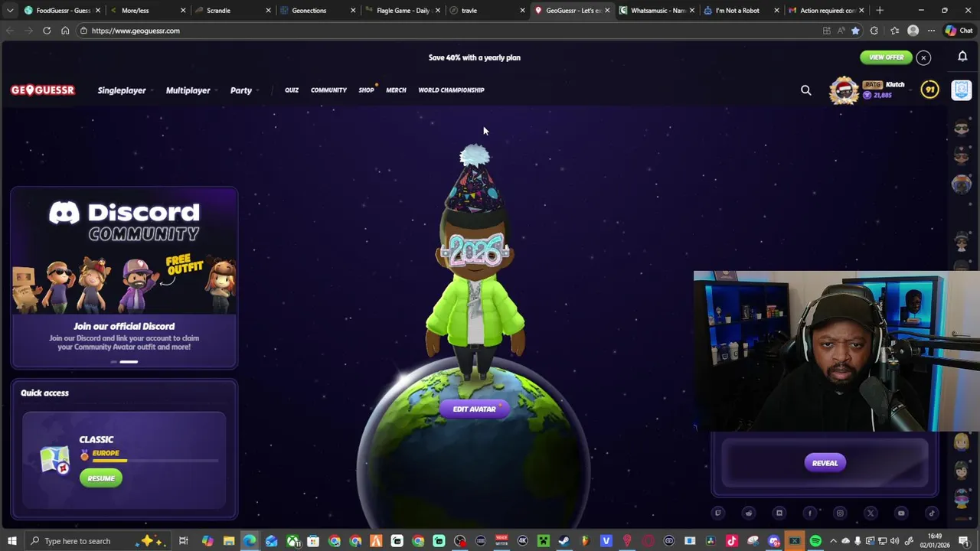This screenshot has height=551, width=980.
Task: Select the first Discord carousel indicator dot
Action: click(x=114, y=361)
